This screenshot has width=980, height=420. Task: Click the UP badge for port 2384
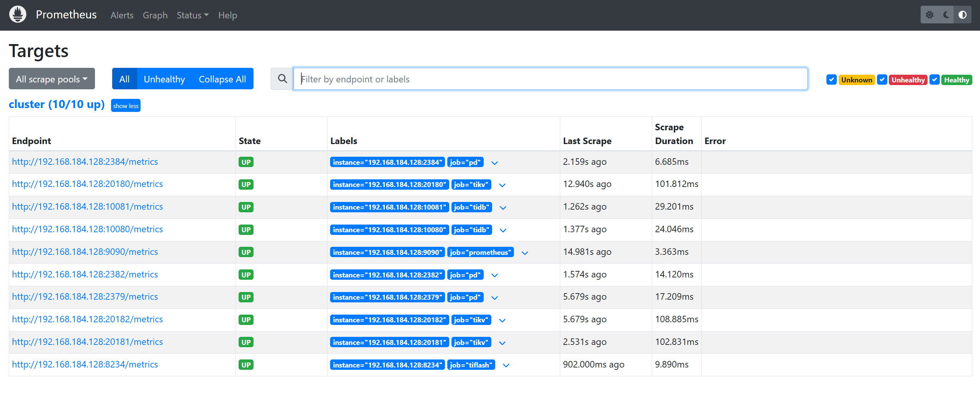(246, 162)
